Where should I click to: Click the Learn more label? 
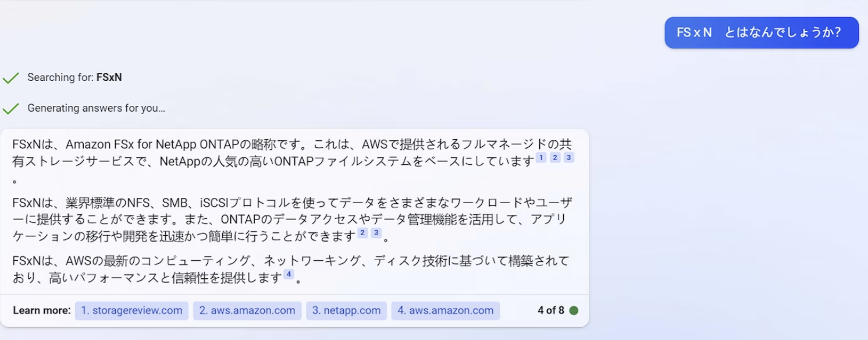click(41, 310)
